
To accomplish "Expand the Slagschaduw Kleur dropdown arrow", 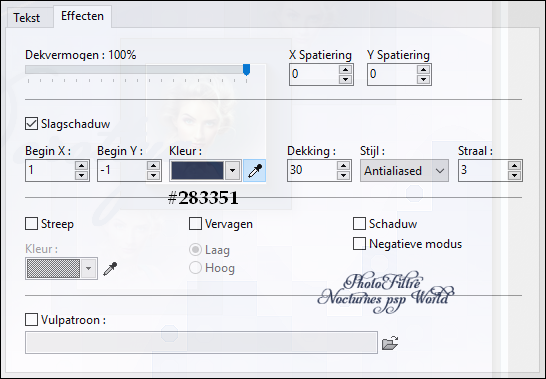I will pyautogui.click(x=232, y=171).
